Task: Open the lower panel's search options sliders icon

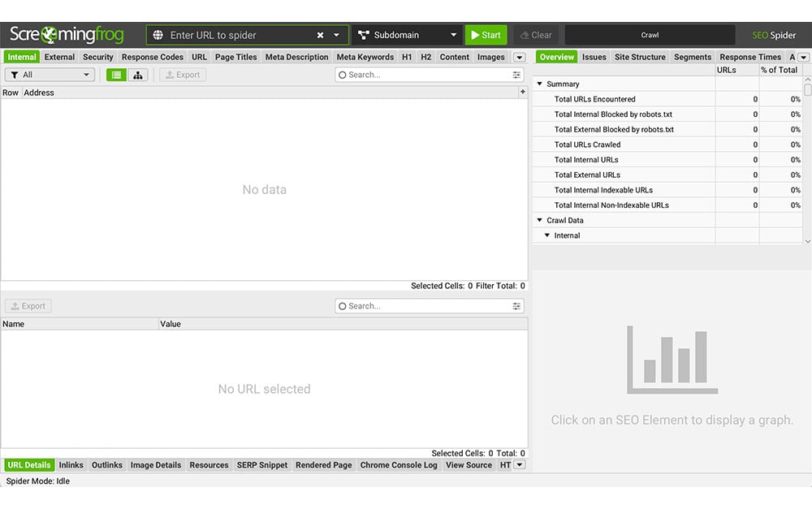Action: coord(516,306)
